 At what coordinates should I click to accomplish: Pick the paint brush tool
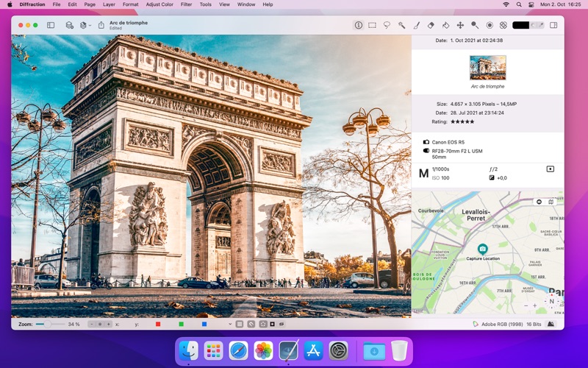[x=417, y=25]
